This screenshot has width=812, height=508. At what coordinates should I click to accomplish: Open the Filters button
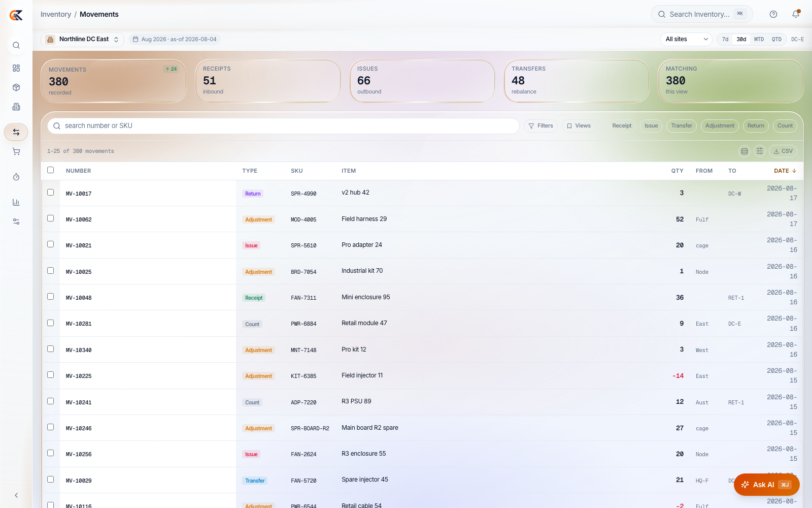click(541, 126)
